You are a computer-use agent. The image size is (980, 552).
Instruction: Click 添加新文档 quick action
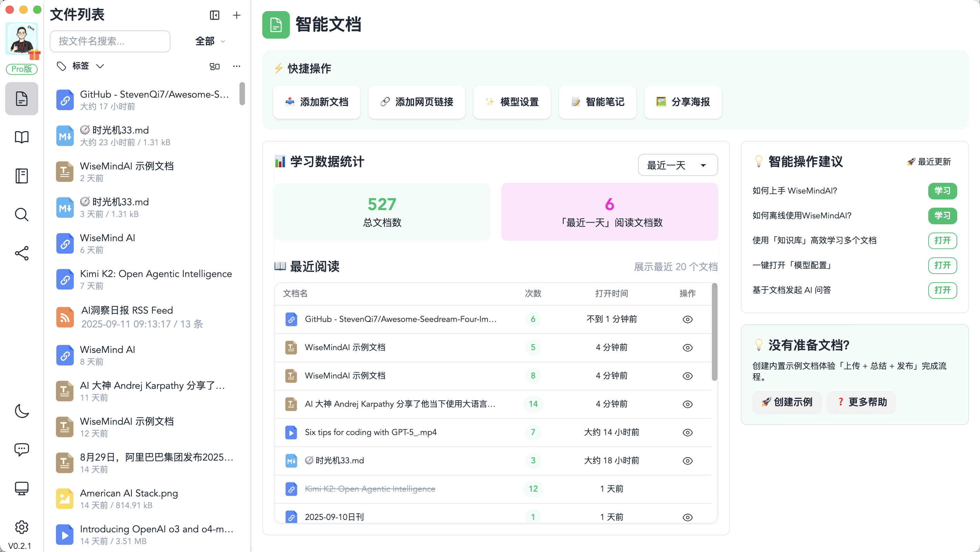(316, 102)
